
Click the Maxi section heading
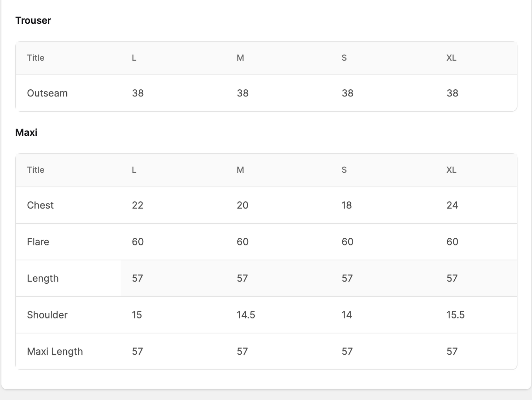click(26, 133)
